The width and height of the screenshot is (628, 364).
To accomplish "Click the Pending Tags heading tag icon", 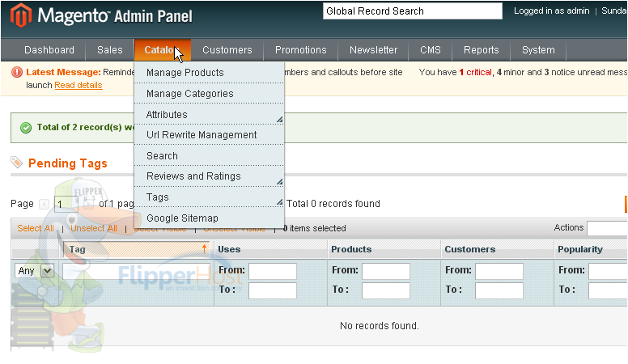I will pos(16,162).
